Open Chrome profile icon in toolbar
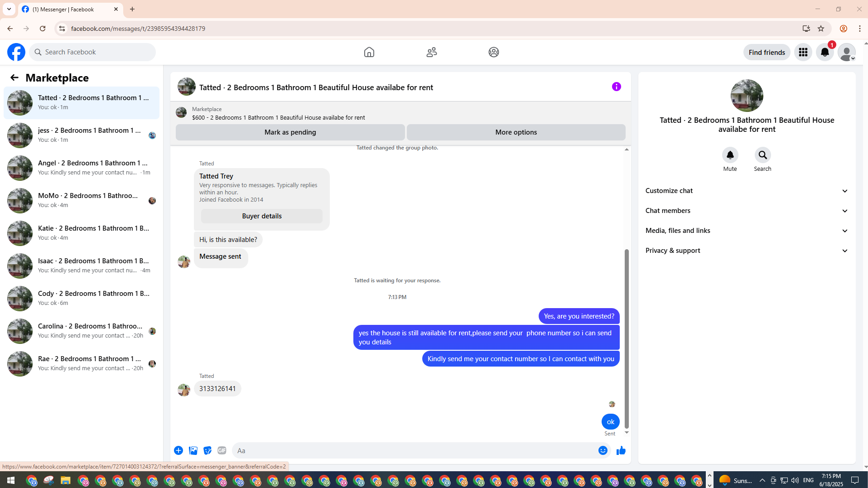Screen dimensions: 868x488 [x=844, y=29]
